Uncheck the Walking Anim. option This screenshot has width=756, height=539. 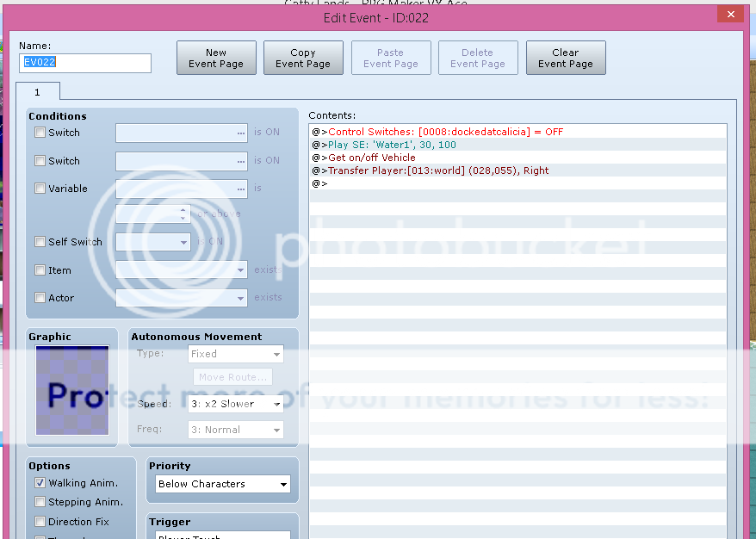[40, 483]
